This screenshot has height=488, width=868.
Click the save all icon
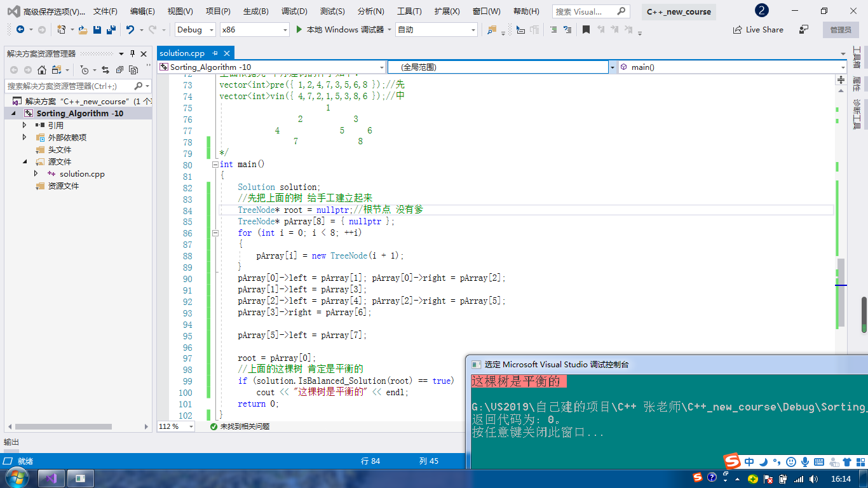coord(111,29)
